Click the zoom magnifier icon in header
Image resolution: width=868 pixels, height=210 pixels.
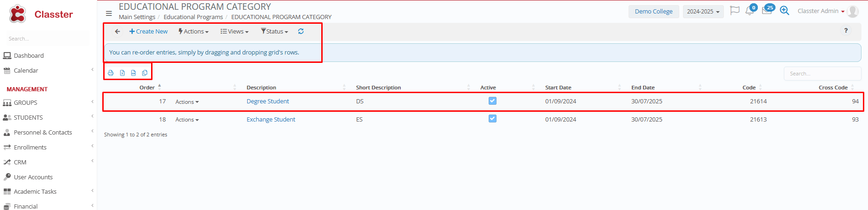pyautogui.click(x=784, y=11)
